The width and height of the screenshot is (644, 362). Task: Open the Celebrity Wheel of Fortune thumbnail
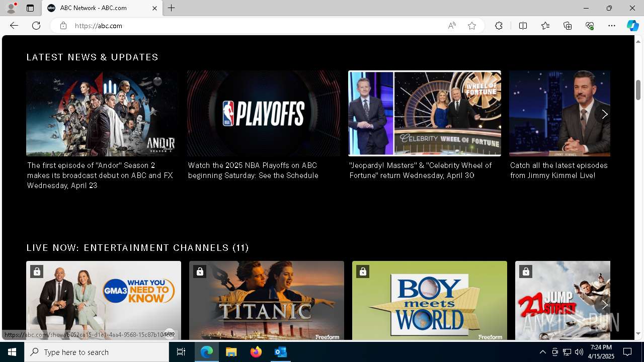click(x=425, y=113)
